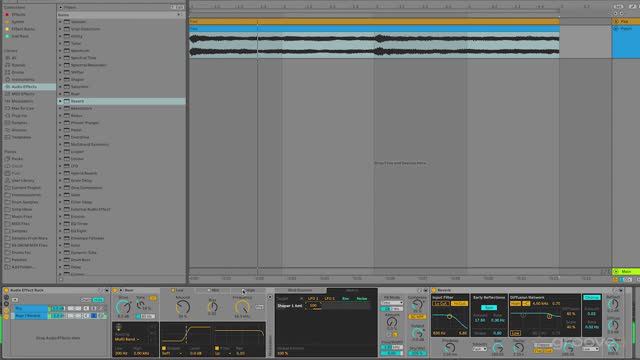640x360 pixels.
Task: Switch to the Low tab in Roar
Action: tap(179, 290)
